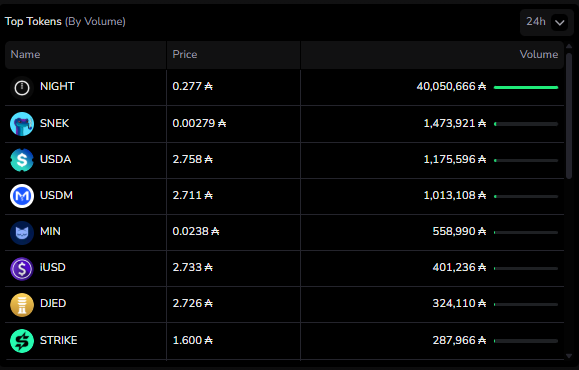The width and height of the screenshot is (579, 370).
Task: Open the MIN token name link
Action: [x=50, y=232]
